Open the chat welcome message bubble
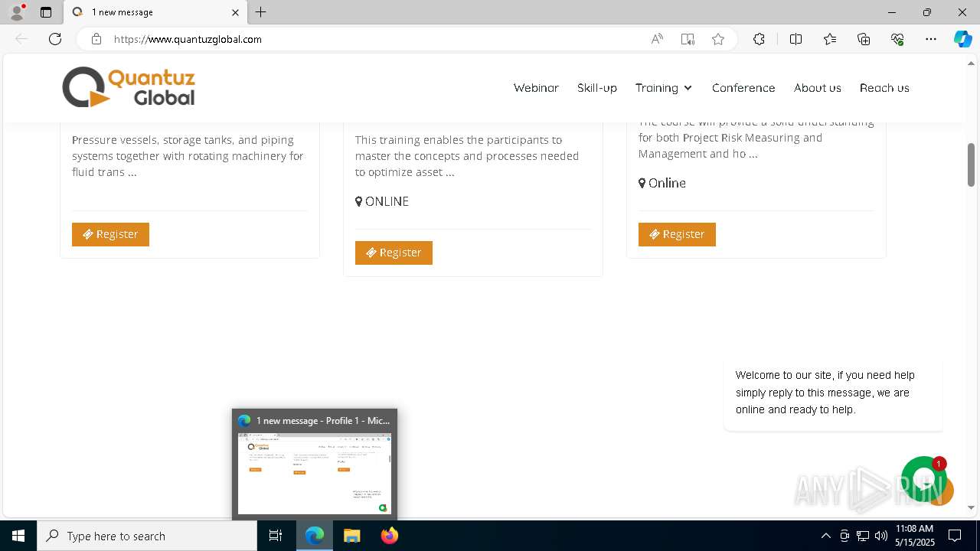The image size is (980, 551). [x=833, y=393]
